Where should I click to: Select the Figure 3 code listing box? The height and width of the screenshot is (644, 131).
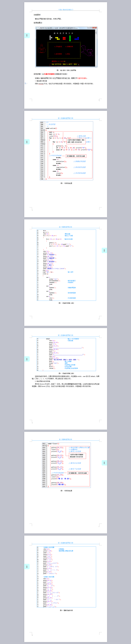tap(66, 265)
